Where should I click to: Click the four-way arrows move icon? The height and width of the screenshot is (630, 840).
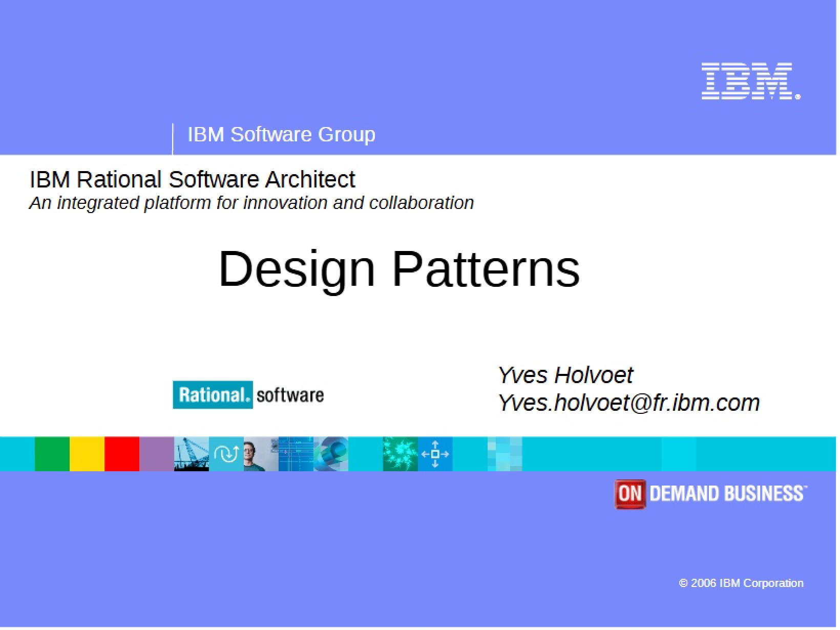[435, 454]
